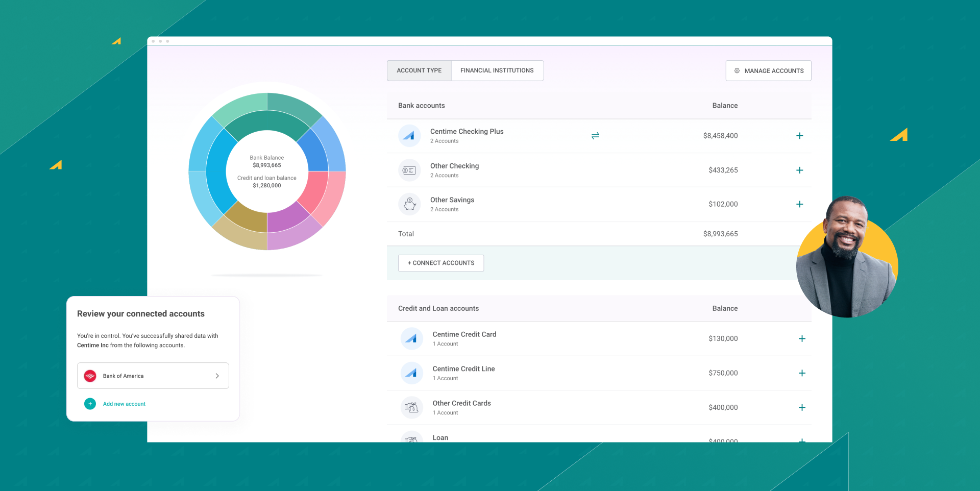Click the Centime Credit Card logo icon

point(412,338)
